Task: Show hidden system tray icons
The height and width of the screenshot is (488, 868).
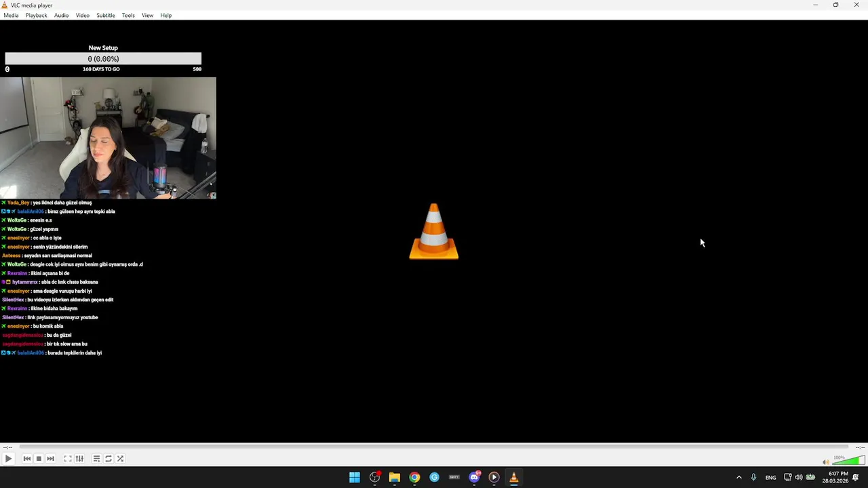Action: 739,477
